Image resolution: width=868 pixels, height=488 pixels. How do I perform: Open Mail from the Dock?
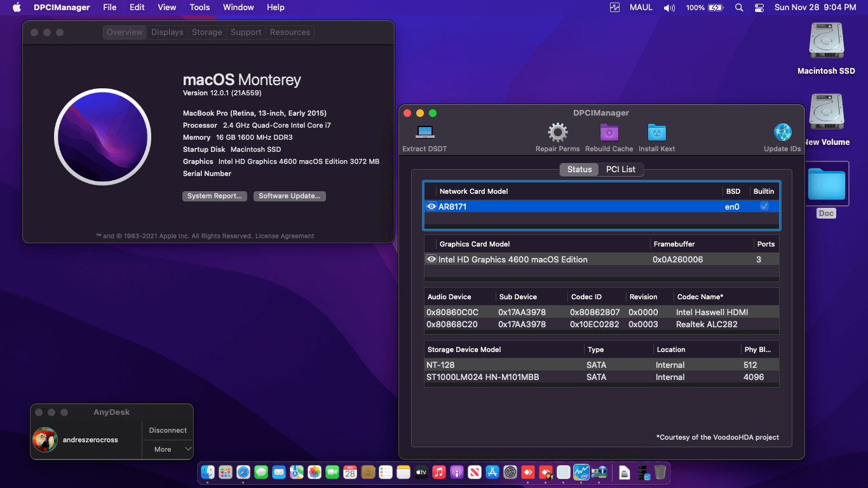[x=279, y=472]
